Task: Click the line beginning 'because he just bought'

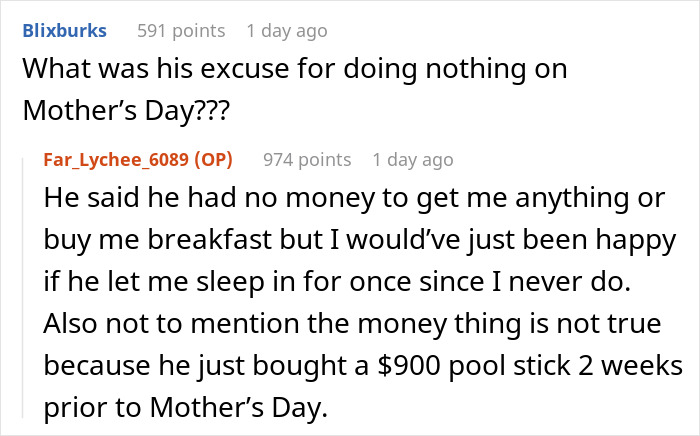Action: pyautogui.click(x=363, y=365)
